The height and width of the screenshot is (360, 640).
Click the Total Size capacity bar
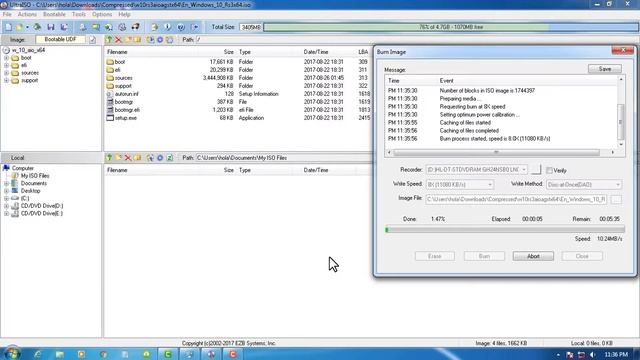[451, 27]
